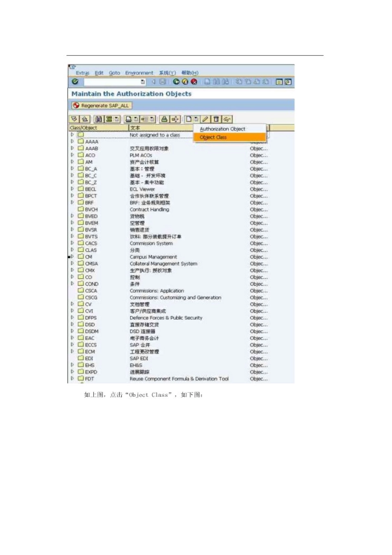Click the red Cancel icon
This screenshot has height=555, width=392.
click(x=194, y=82)
